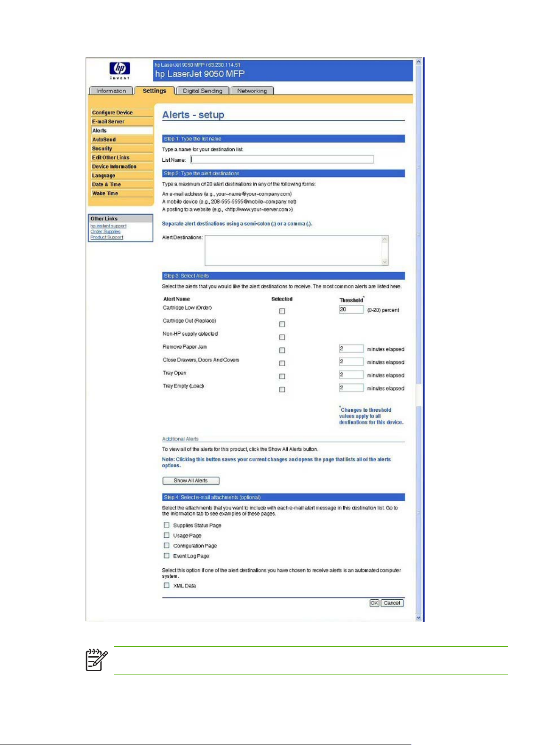Open Configure Device in the sidebar
Image resolution: width=560 pixels, height=745 pixels.
tap(122, 113)
